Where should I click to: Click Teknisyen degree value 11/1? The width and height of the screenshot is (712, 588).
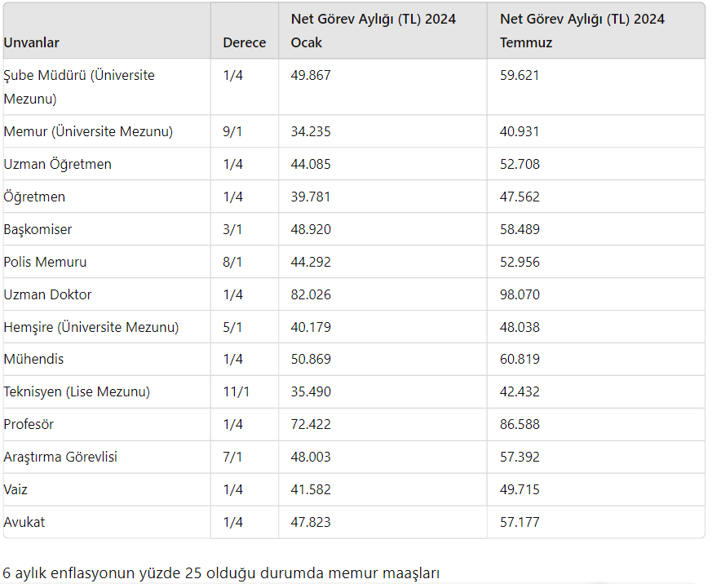point(236,391)
